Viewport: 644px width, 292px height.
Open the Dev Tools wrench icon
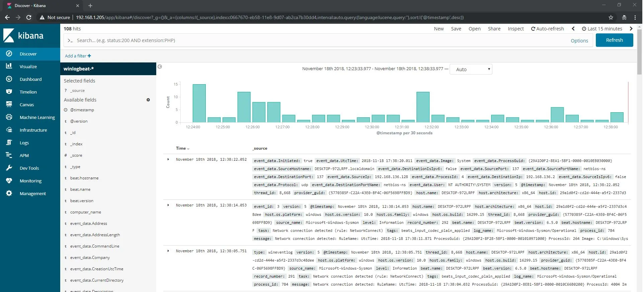click(x=9, y=168)
